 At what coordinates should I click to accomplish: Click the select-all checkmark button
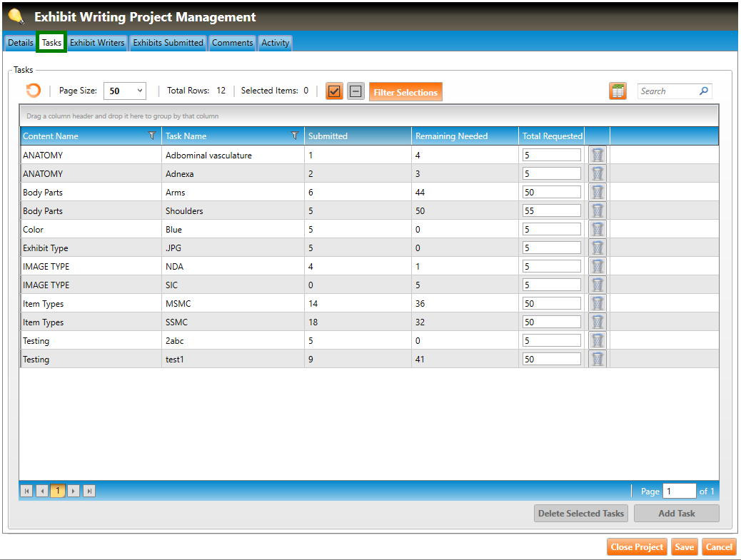pos(334,91)
